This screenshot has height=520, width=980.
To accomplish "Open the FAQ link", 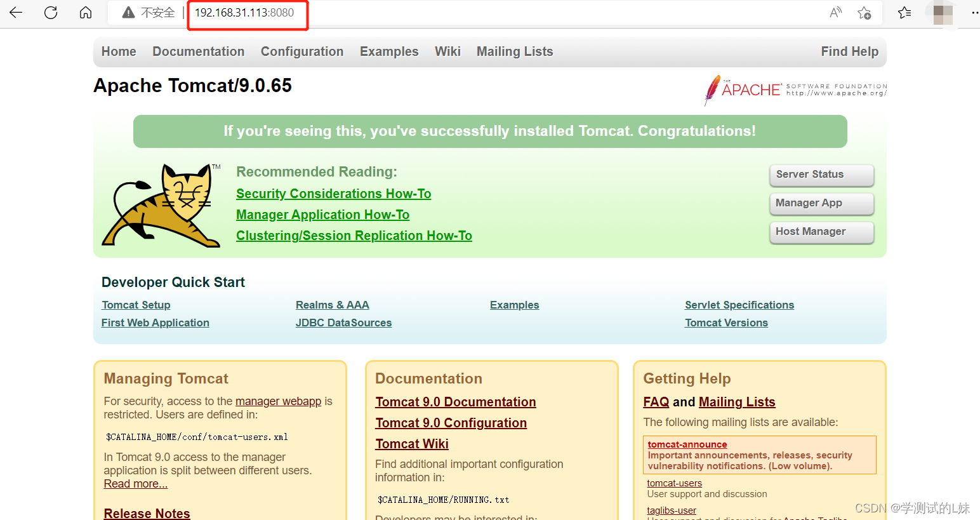I will [x=656, y=402].
